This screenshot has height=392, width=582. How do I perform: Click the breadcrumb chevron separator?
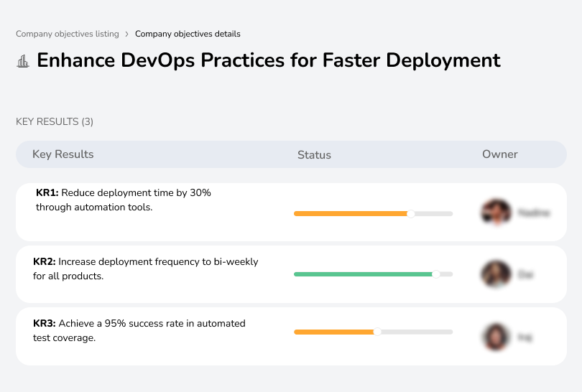pyautogui.click(x=126, y=34)
